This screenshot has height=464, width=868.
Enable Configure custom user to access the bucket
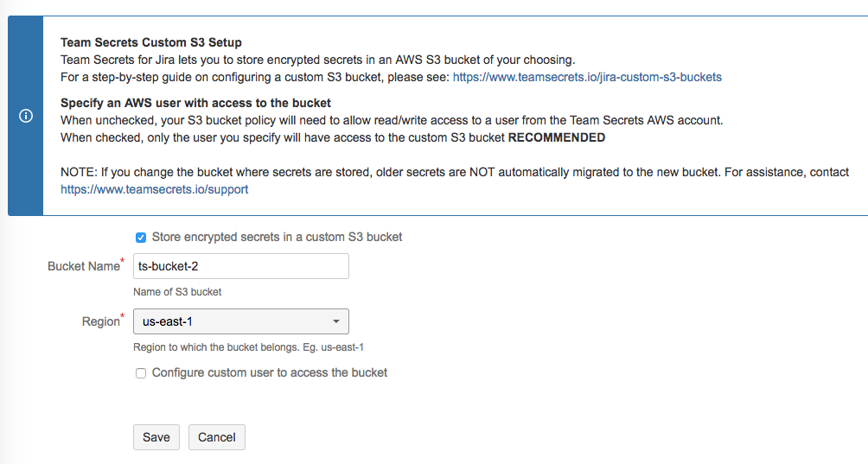coord(141,373)
